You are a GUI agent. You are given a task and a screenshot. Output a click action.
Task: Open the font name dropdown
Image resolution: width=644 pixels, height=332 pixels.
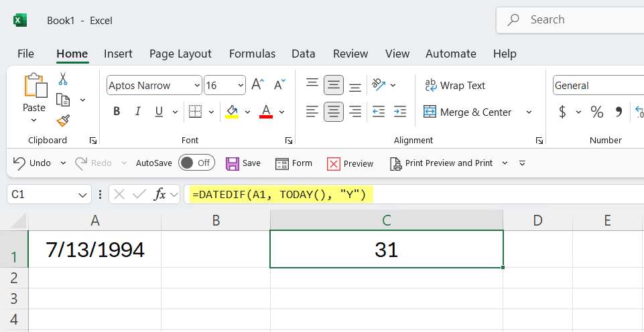coord(197,86)
